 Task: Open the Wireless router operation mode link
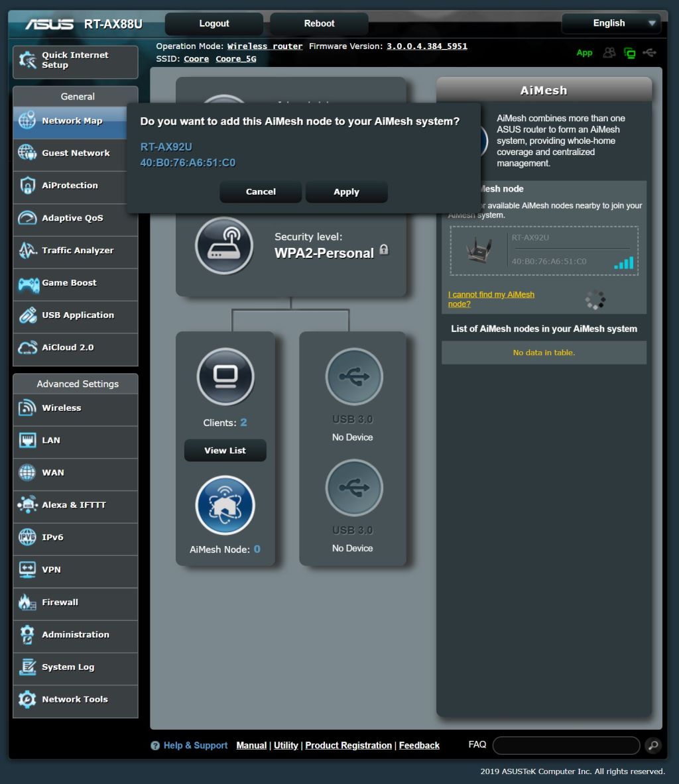coord(265,46)
